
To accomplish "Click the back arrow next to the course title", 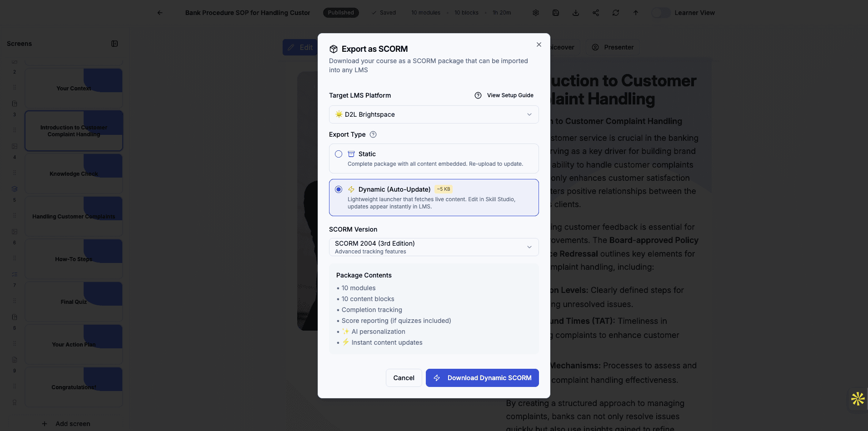I will coord(160,12).
